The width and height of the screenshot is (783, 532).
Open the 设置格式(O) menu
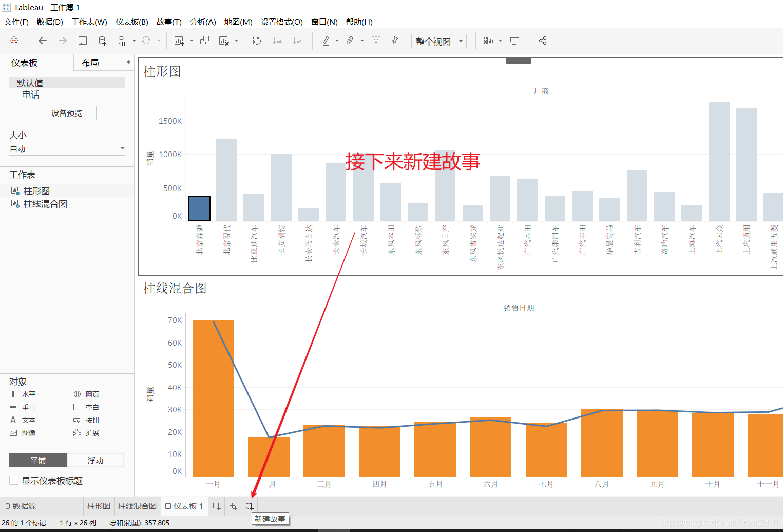[282, 22]
